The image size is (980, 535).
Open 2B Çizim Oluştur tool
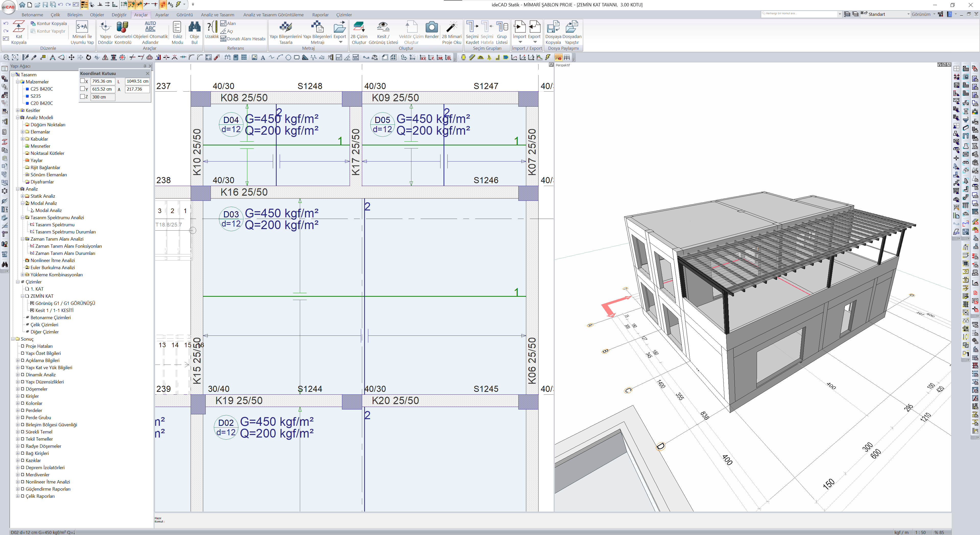pyautogui.click(x=359, y=27)
